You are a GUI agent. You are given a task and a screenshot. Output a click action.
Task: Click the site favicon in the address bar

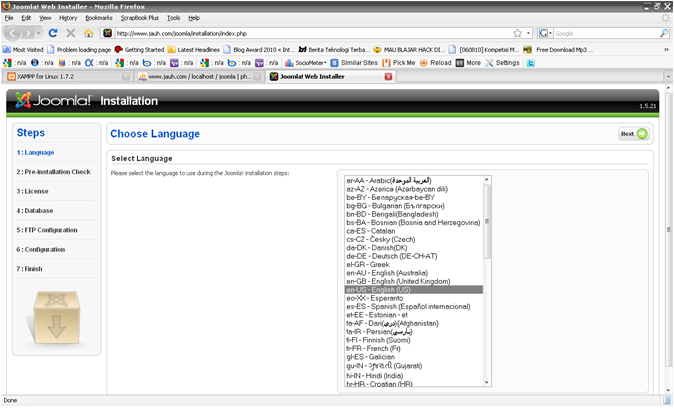click(107, 33)
